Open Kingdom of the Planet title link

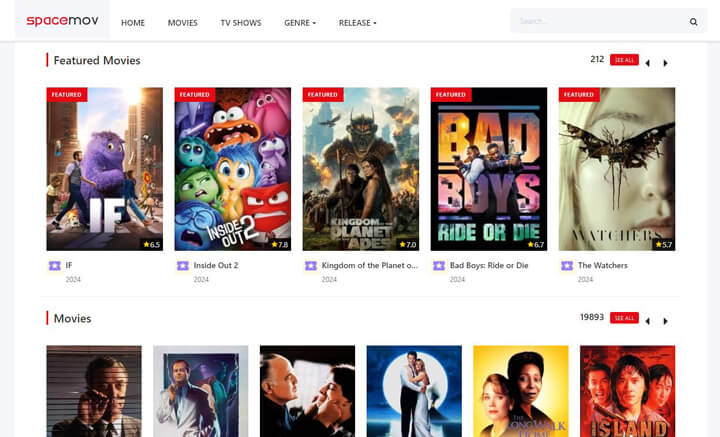[370, 265]
